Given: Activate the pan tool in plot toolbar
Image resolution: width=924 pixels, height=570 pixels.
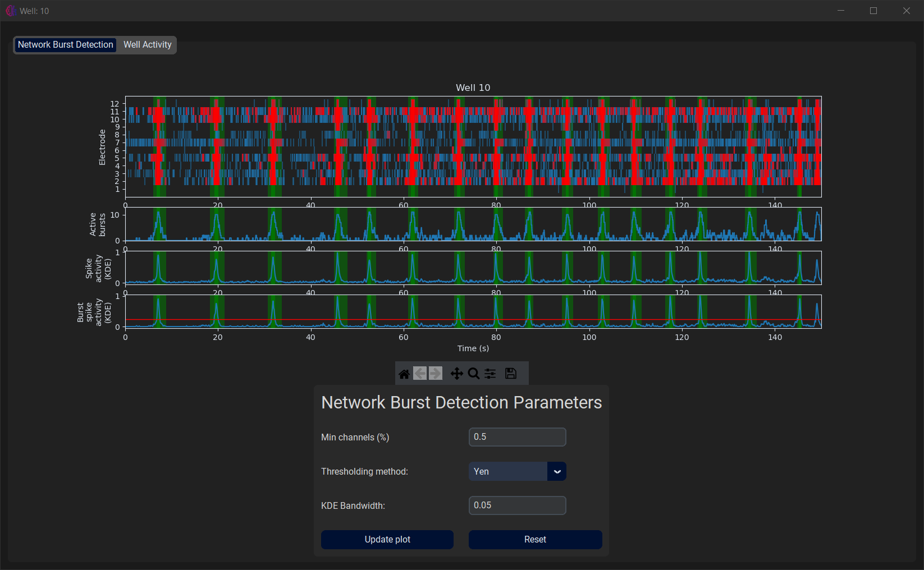Looking at the screenshot, I should click(x=457, y=374).
